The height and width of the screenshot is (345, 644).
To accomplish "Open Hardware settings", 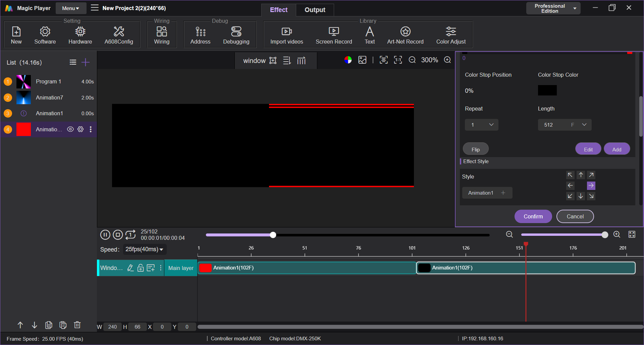I will 80,35.
